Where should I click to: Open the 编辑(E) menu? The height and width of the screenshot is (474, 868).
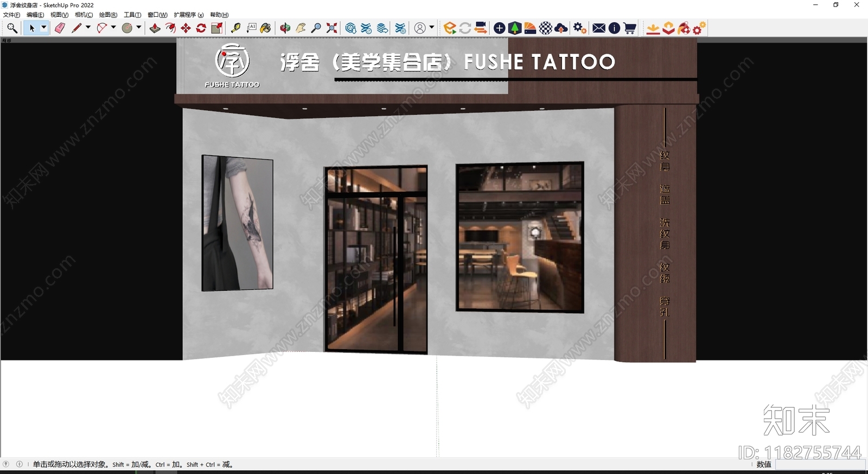coord(35,15)
